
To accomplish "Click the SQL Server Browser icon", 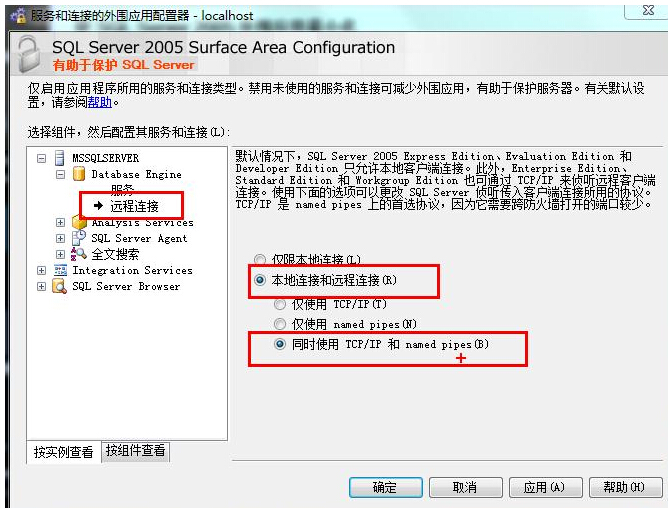I will pyautogui.click(x=60, y=286).
